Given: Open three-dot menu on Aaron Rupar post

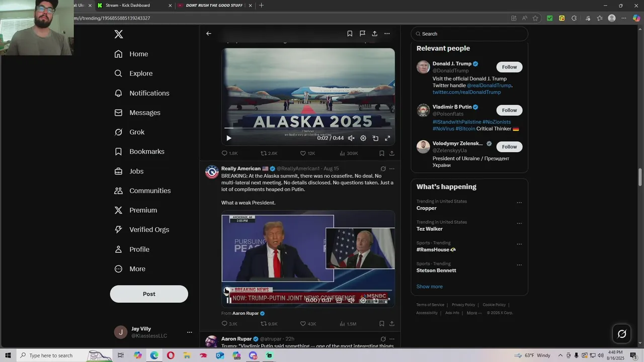Looking at the screenshot, I should click(392, 339).
